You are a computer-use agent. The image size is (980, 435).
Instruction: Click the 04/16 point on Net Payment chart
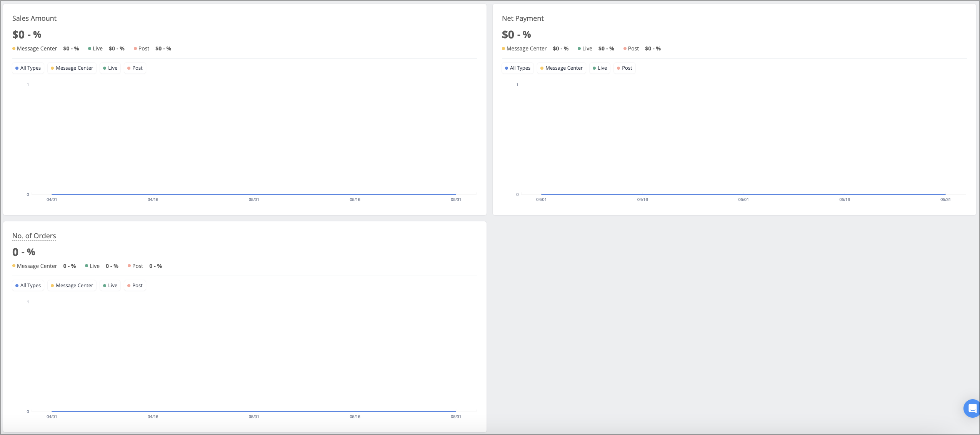pos(642,194)
